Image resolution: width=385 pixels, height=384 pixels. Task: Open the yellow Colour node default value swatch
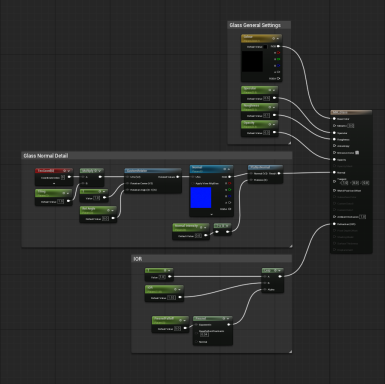click(265, 47)
